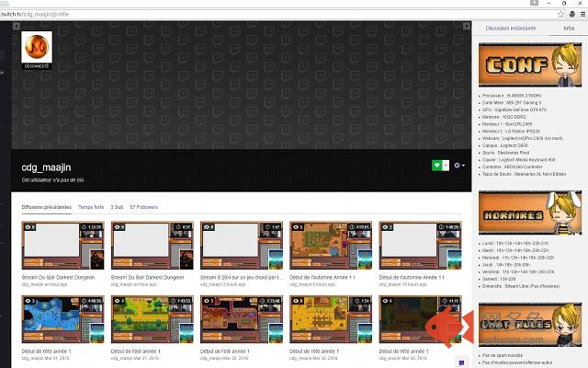Select the Diffusions précédentes tab
The height and width of the screenshot is (368, 588).
point(47,207)
